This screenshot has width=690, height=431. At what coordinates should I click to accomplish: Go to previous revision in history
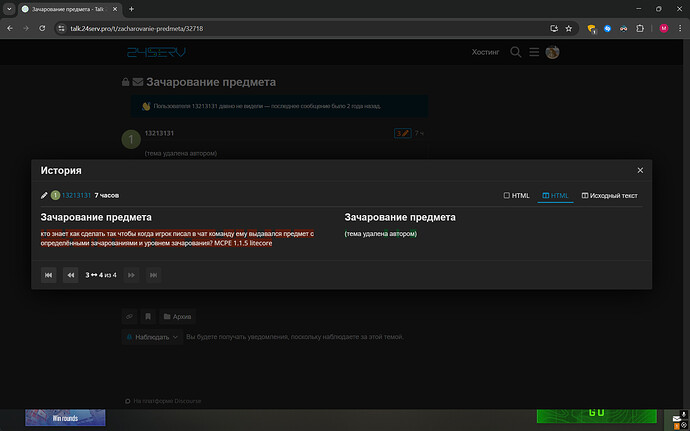pyautogui.click(x=70, y=275)
